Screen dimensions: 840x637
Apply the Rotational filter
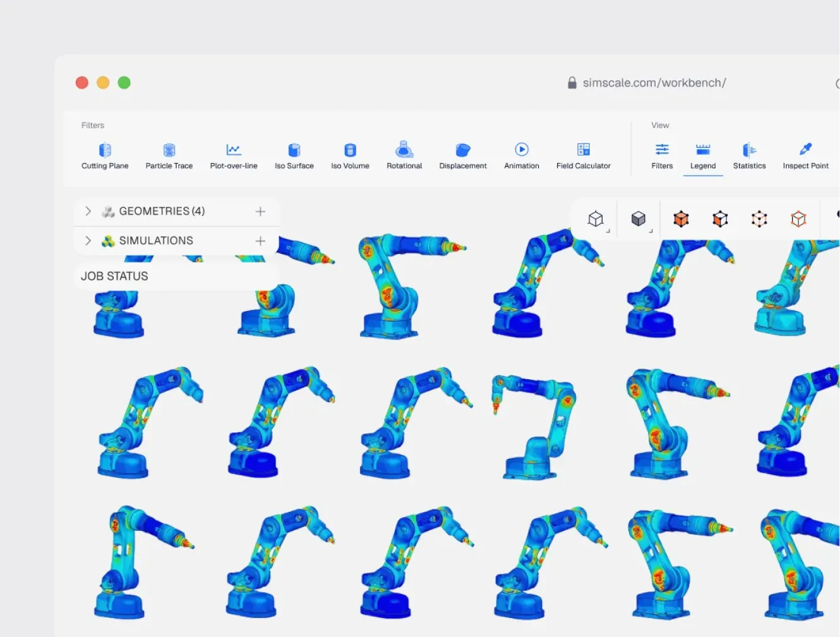(x=404, y=156)
